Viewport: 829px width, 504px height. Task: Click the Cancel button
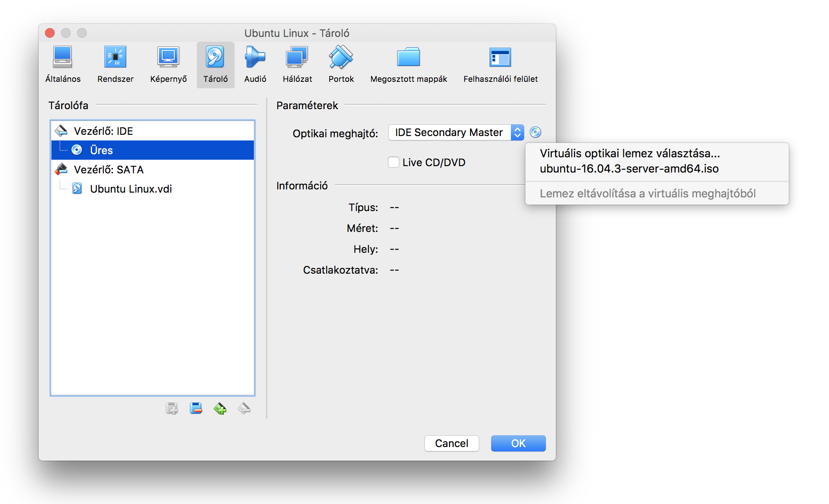coord(451,443)
